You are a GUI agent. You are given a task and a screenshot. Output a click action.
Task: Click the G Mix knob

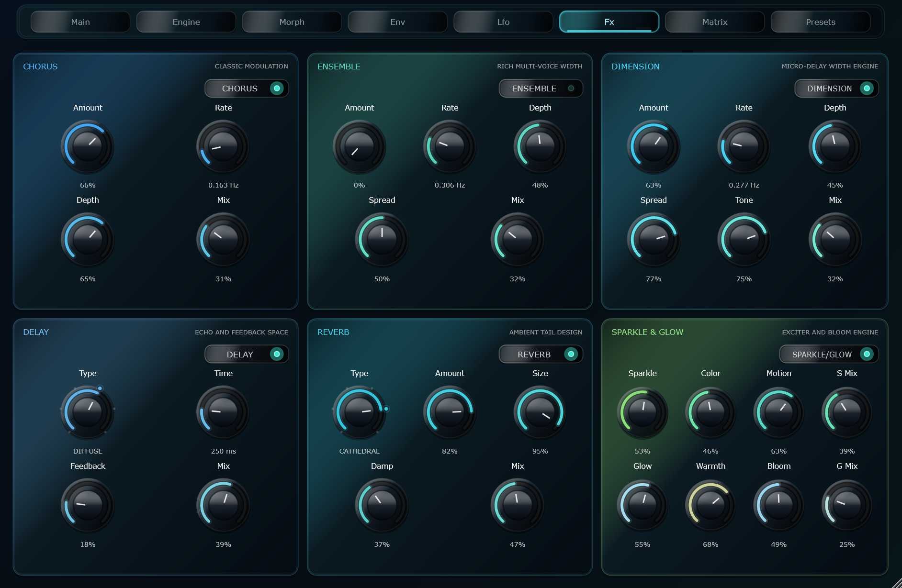(x=847, y=505)
